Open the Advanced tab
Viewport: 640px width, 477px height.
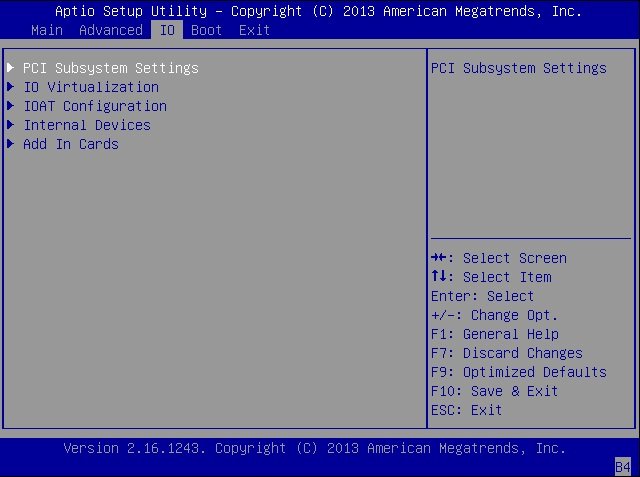111,30
